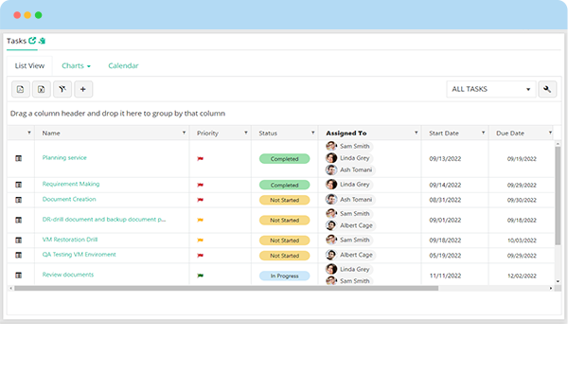Open Name column filter arrow
Viewport: 568px width, 392px height.
click(x=184, y=133)
